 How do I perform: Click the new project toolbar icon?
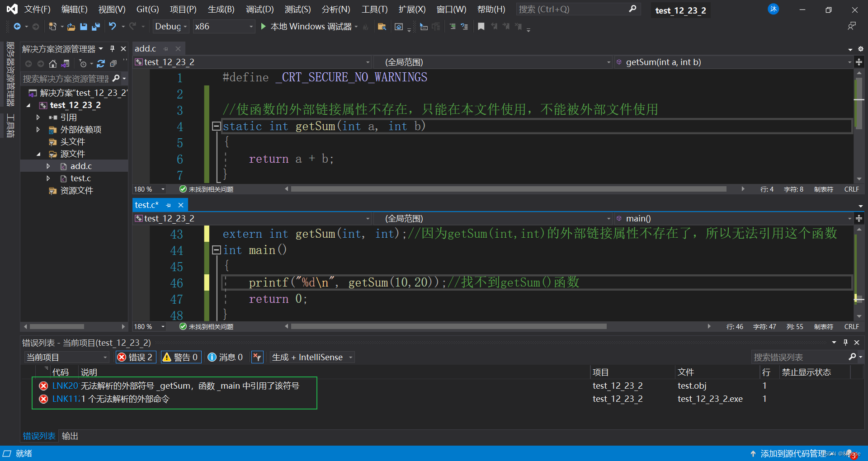tap(52, 27)
